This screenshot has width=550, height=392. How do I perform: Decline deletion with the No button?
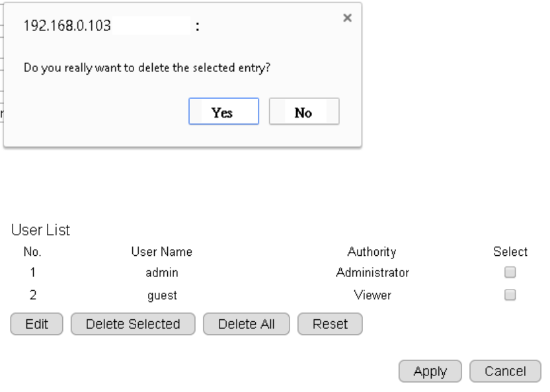tap(303, 112)
